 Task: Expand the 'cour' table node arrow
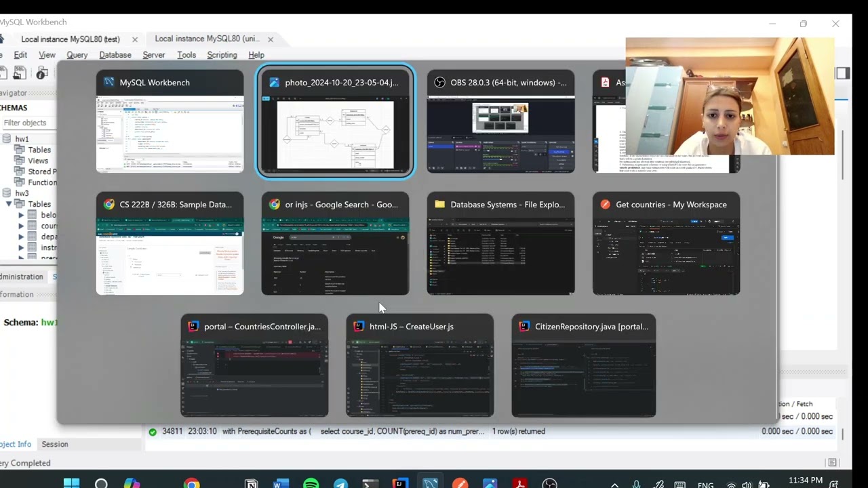21,226
